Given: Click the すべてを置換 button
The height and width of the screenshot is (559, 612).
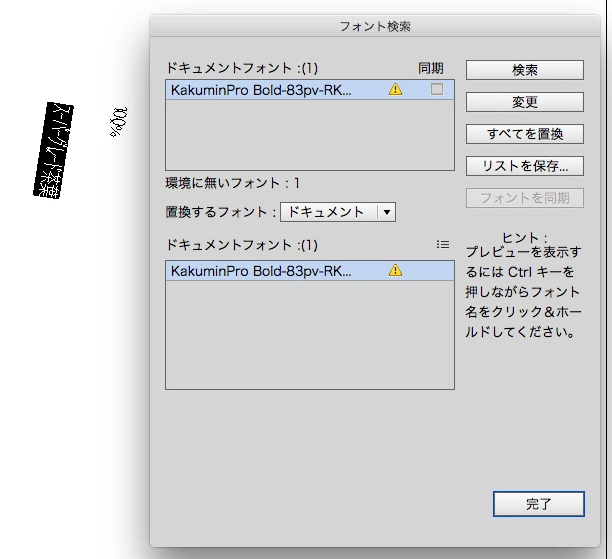Looking at the screenshot, I should coord(525,134).
